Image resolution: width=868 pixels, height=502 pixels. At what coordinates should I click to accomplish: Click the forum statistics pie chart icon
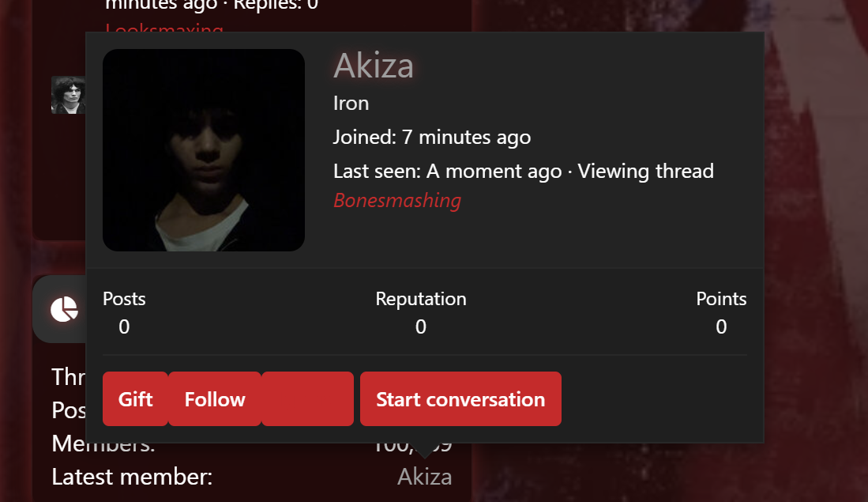click(64, 309)
